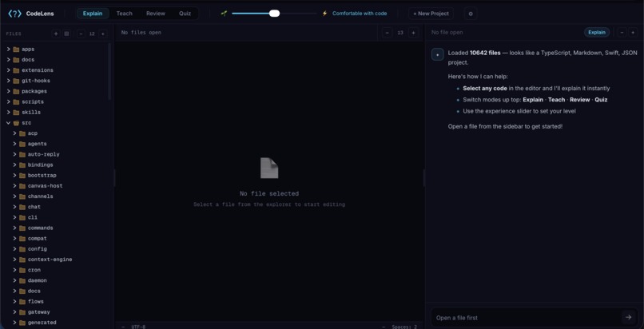
Task: Click the canvas-host folder icon
Action: (22, 186)
